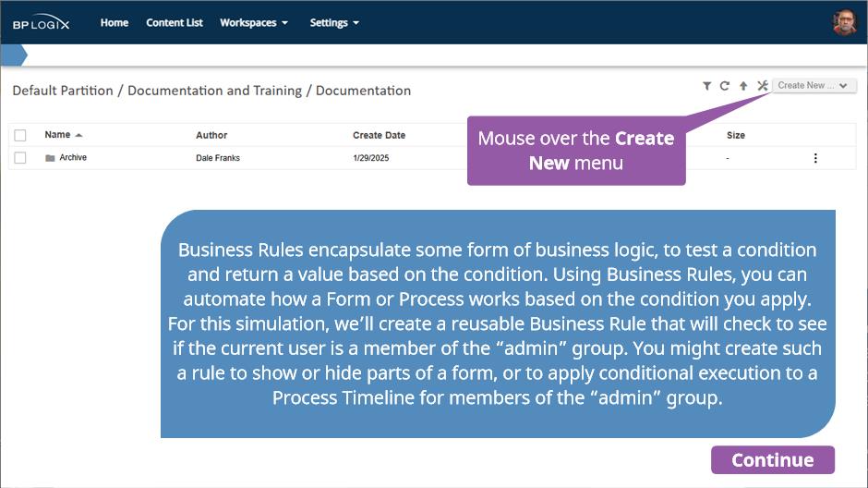Click the blue breadcrumb arrow tab
The width and height of the screenshot is (868, 488).
point(14,55)
